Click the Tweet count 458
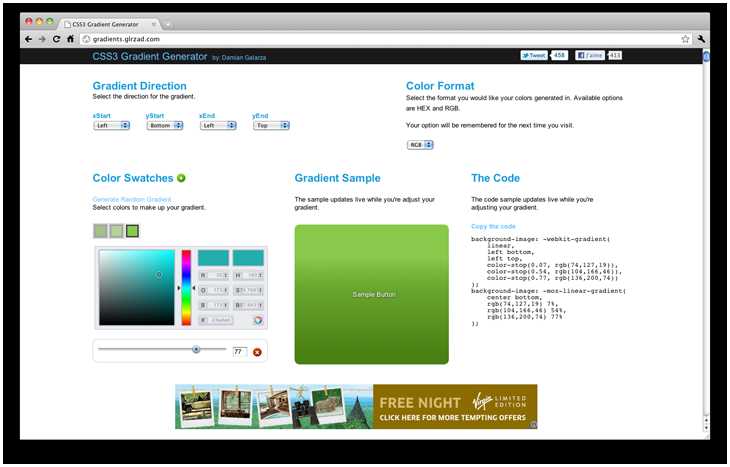Viewport: 730px width, 467px height. point(559,55)
